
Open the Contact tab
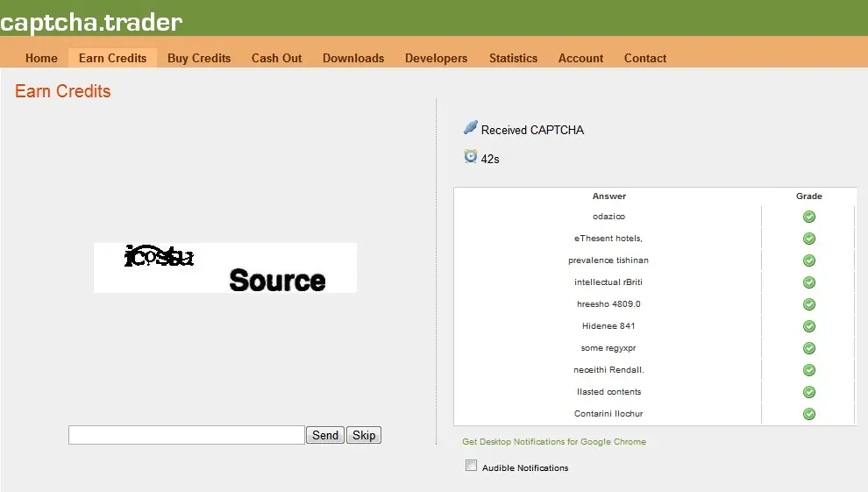tap(645, 58)
